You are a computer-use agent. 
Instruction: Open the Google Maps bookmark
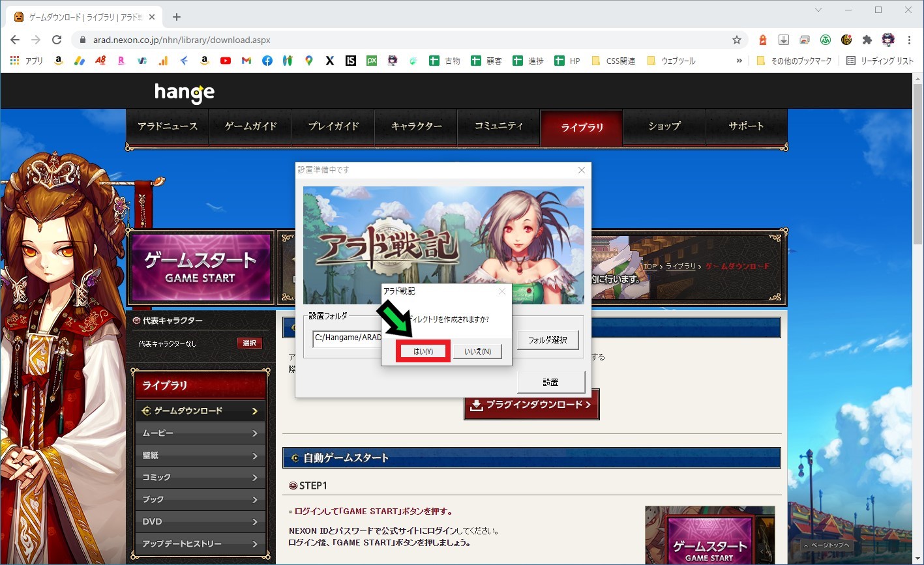click(x=309, y=61)
